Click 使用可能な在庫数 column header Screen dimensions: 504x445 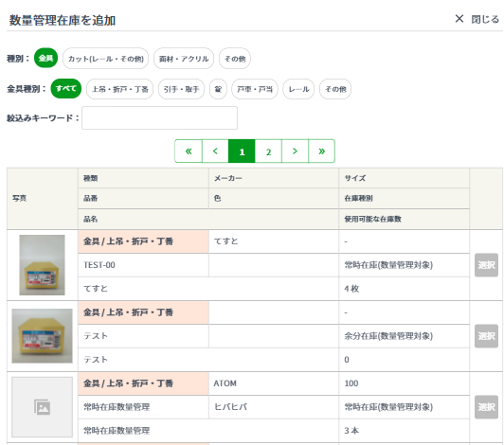click(404, 219)
